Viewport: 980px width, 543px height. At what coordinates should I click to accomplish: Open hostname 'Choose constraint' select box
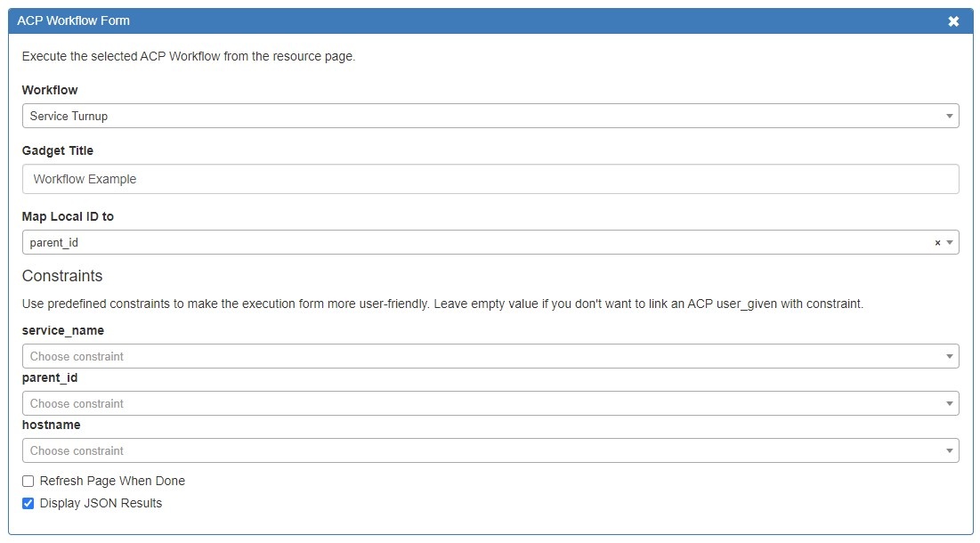click(x=481, y=450)
